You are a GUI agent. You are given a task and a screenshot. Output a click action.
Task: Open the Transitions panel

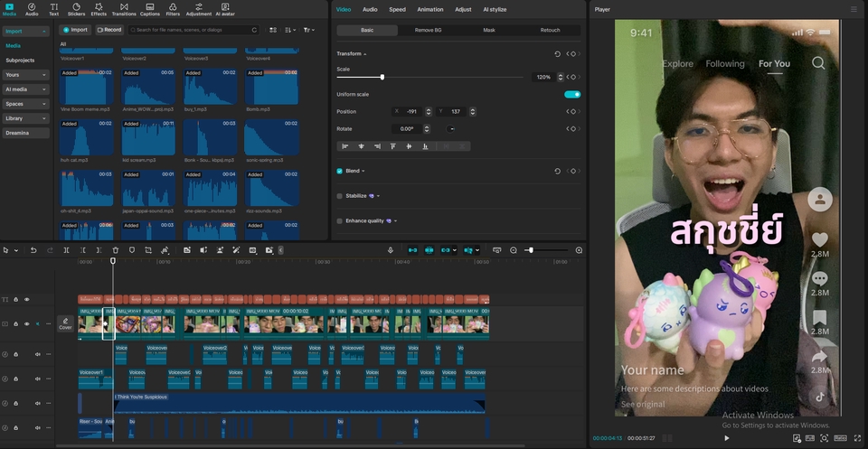(124, 10)
